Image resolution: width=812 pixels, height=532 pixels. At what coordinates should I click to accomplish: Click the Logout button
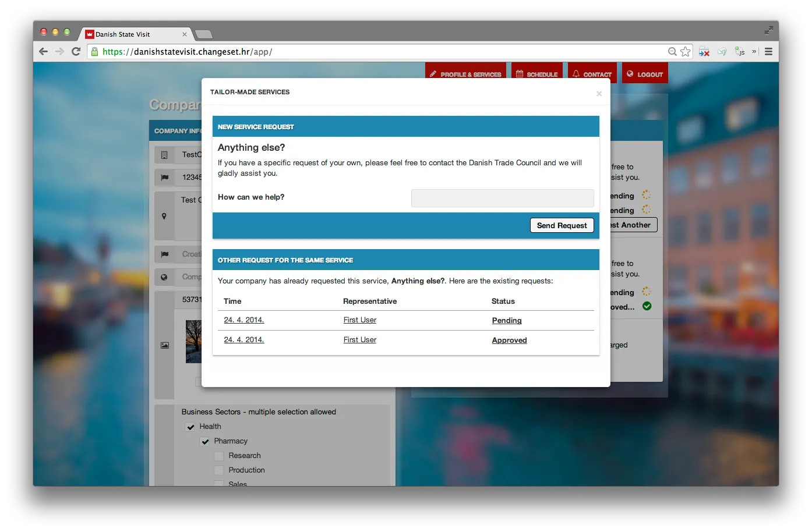(644, 74)
